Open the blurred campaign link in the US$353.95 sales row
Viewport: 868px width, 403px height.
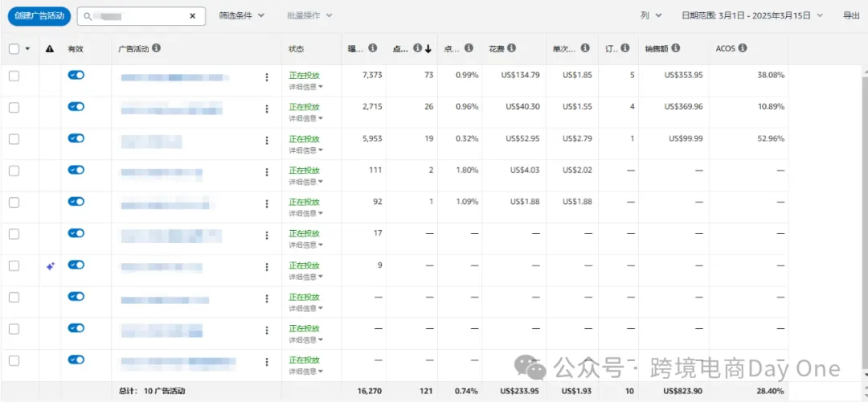175,77
